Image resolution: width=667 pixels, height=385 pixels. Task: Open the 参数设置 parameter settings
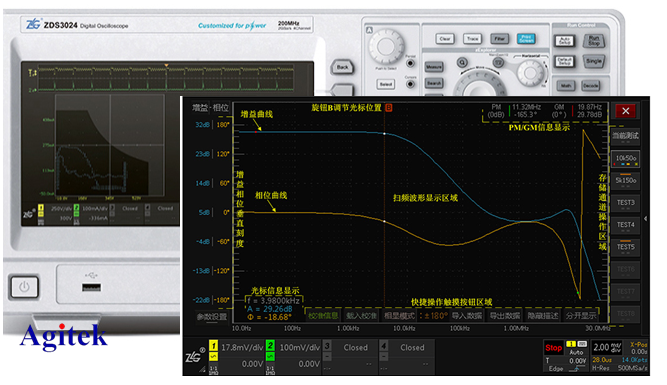click(211, 317)
